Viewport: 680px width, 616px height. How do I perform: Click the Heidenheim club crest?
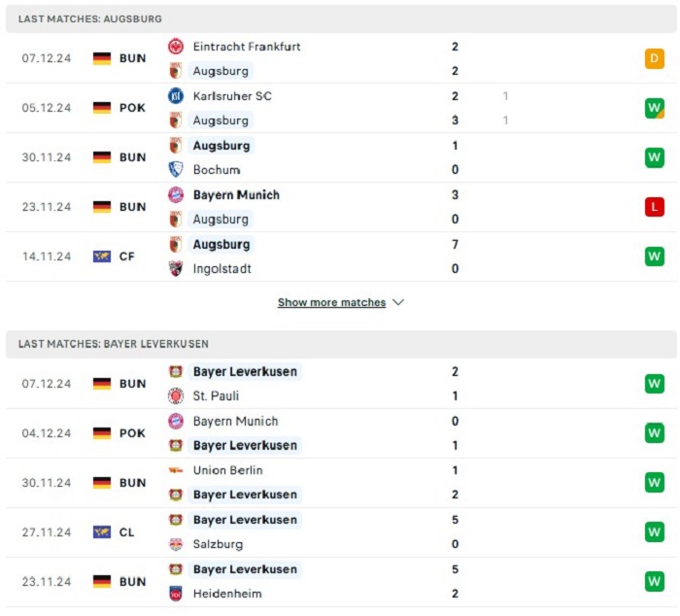click(176, 594)
